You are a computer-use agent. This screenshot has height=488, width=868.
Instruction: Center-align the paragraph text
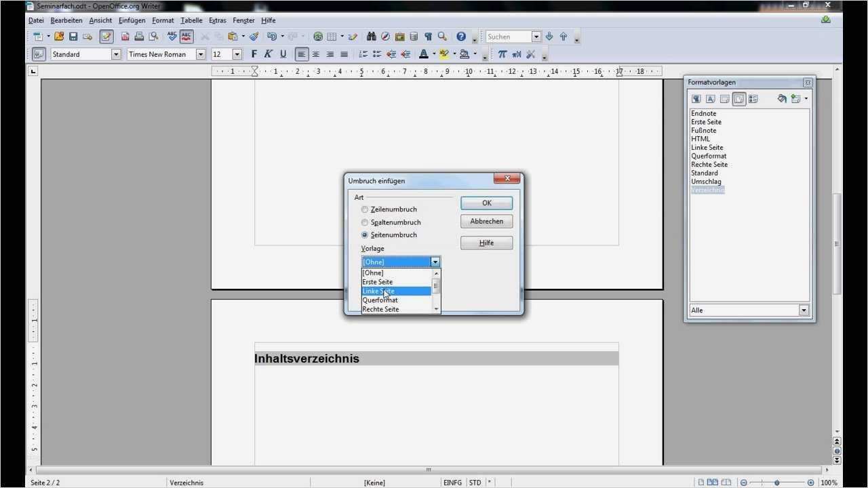(315, 54)
